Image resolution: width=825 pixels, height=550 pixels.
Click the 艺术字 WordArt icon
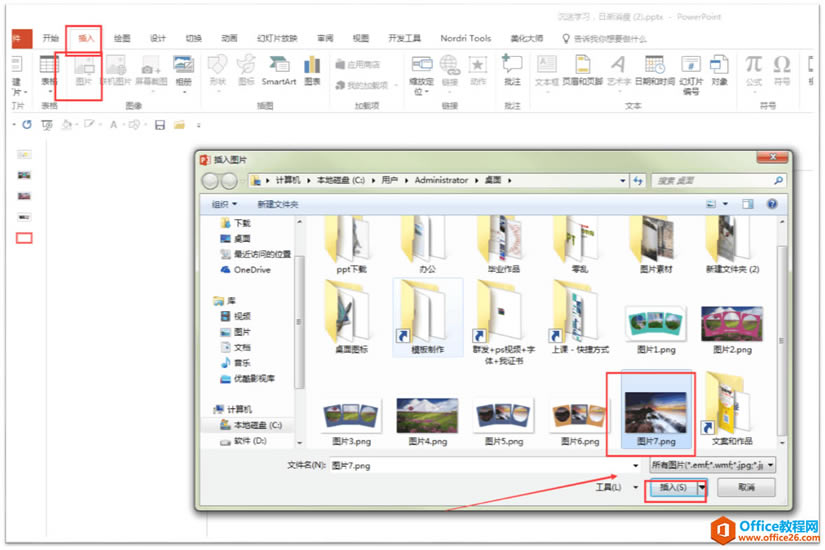coord(619,72)
